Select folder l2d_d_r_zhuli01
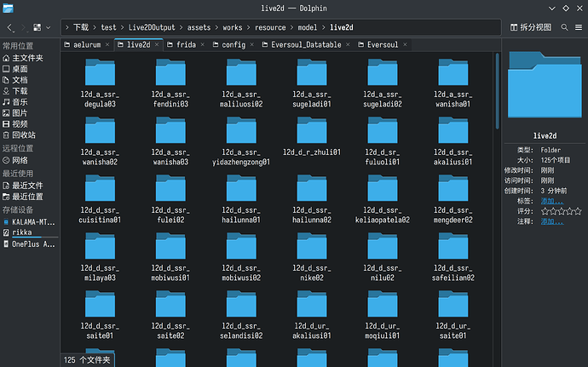This screenshot has width=588, height=367. tap(312, 136)
